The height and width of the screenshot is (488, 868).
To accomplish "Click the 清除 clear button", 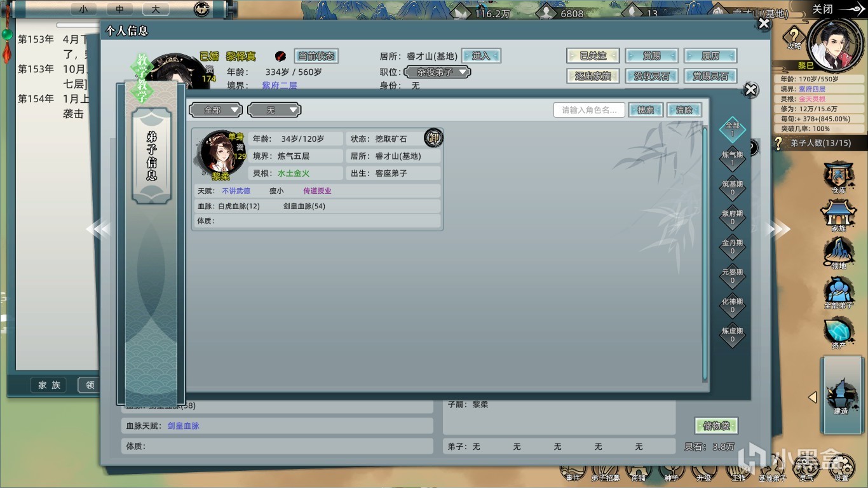I will click(684, 110).
